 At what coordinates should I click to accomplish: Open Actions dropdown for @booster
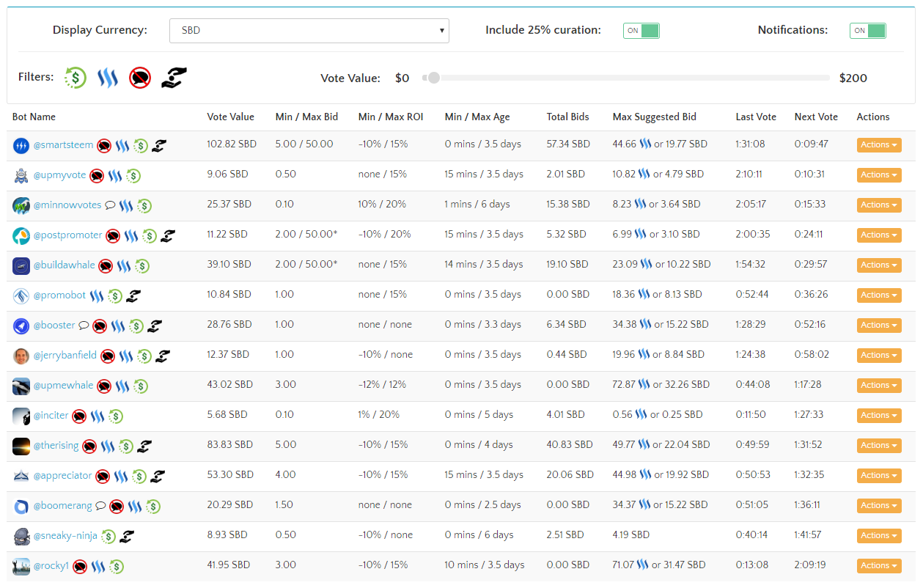[879, 326]
